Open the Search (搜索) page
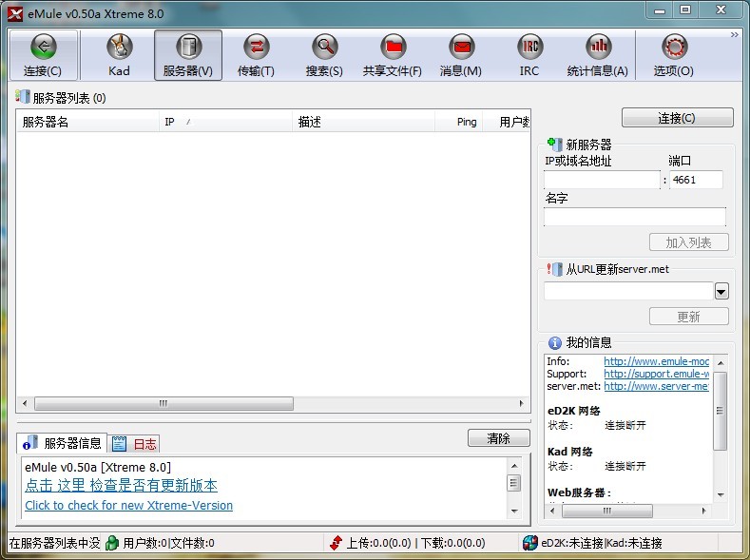Image resolution: width=750 pixels, height=560 pixels. (x=325, y=55)
